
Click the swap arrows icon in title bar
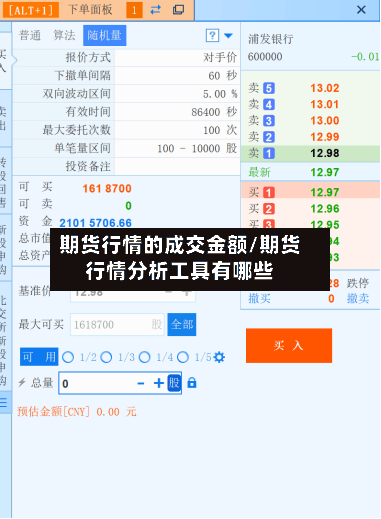tap(155, 10)
